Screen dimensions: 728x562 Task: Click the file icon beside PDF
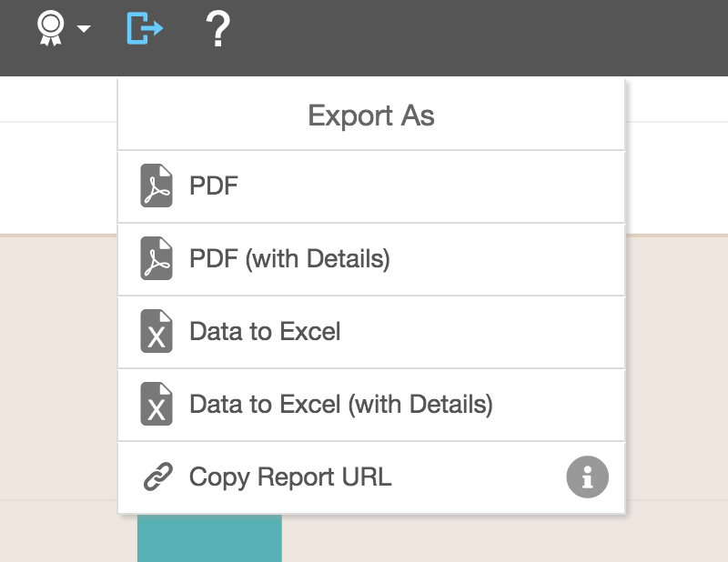[157, 186]
